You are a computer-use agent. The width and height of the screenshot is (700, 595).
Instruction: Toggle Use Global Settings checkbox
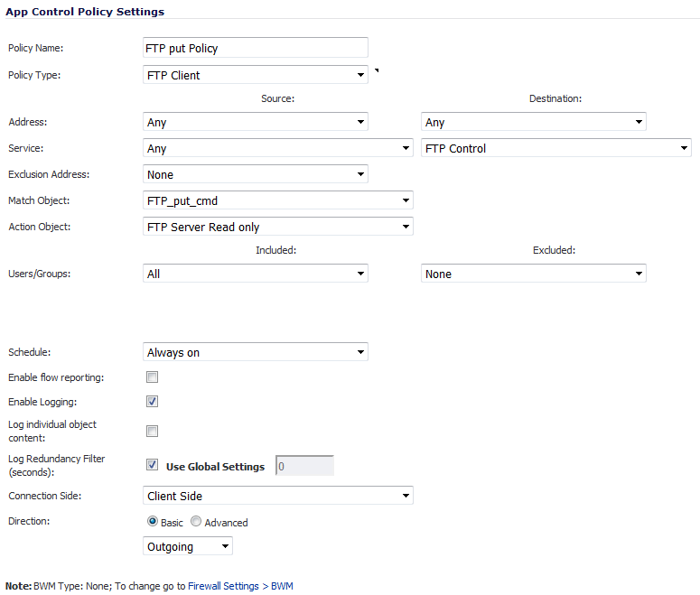coord(153,465)
